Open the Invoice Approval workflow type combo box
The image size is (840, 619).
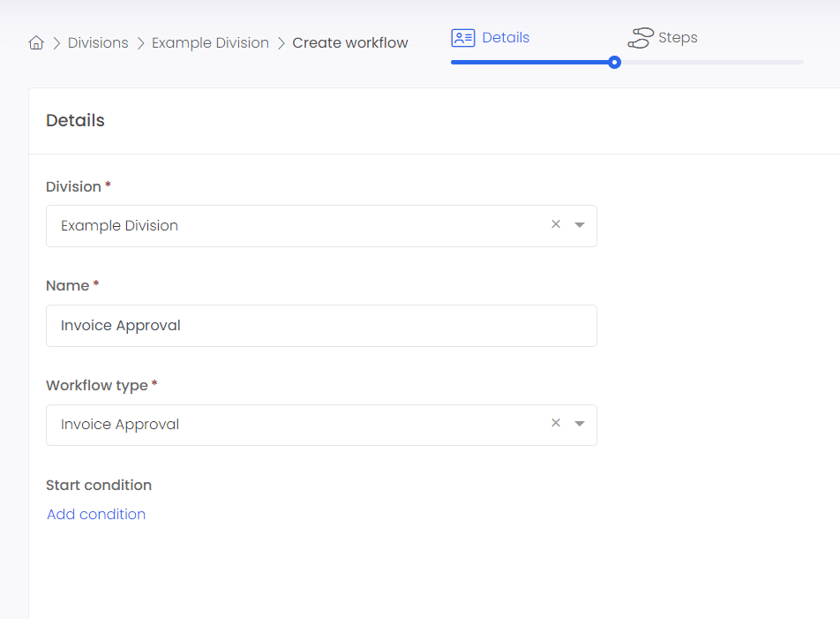[x=321, y=425]
